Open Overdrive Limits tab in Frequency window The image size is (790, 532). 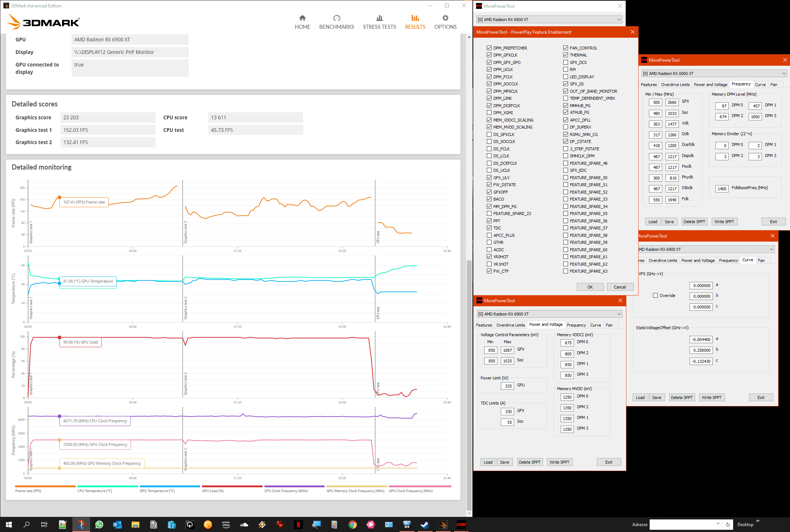[x=675, y=85]
